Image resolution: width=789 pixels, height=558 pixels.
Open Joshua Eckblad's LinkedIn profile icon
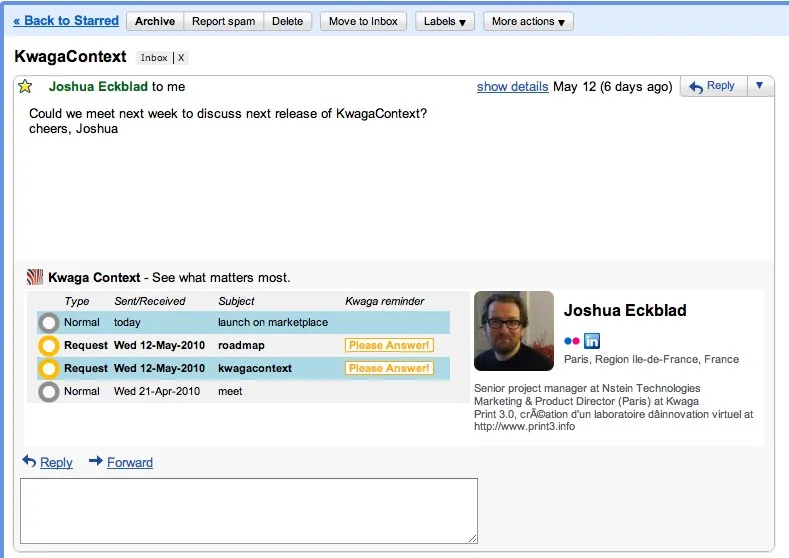click(x=592, y=341)
